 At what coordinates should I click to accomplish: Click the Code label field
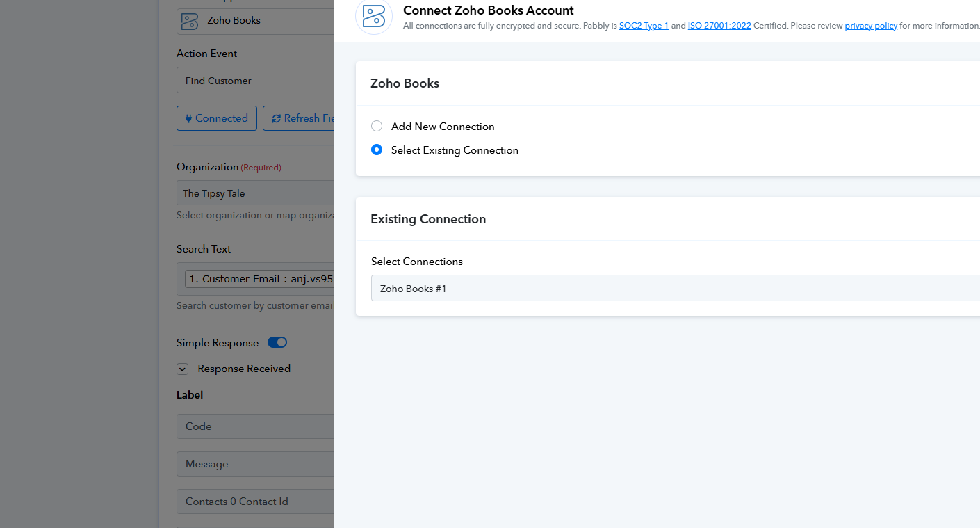click(255, 426)
